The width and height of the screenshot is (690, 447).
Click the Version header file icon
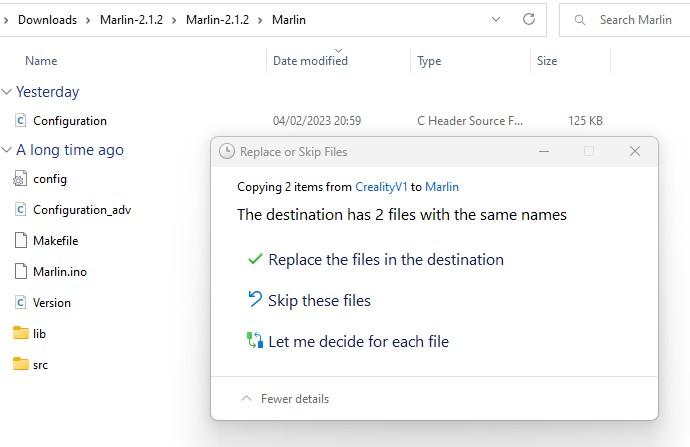[21, 303]
